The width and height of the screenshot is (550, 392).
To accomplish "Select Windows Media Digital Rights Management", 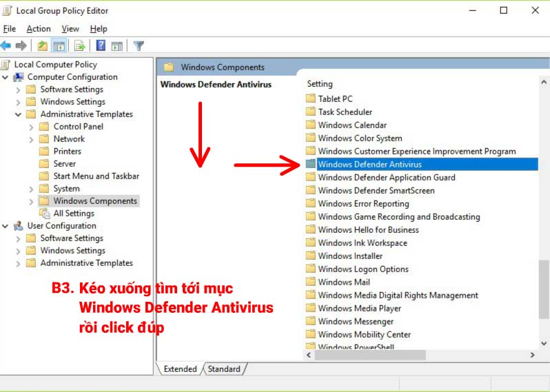I will pyautogui.click(x=398, y=295).
